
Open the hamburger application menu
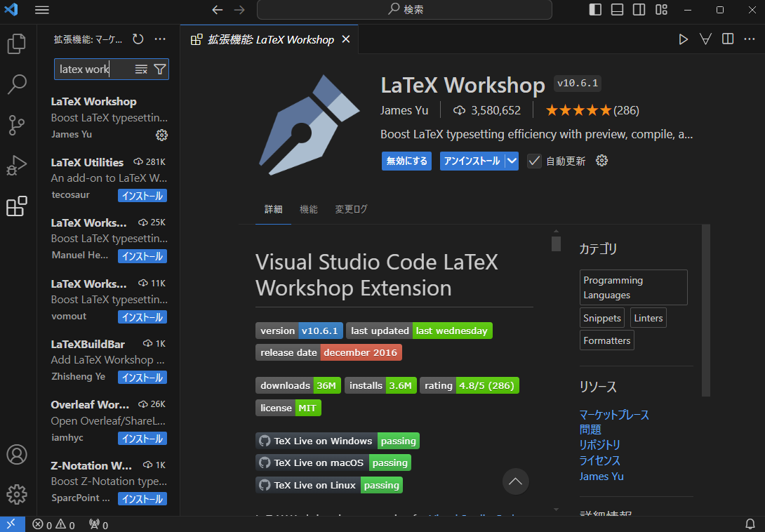(x=42, y=11)
